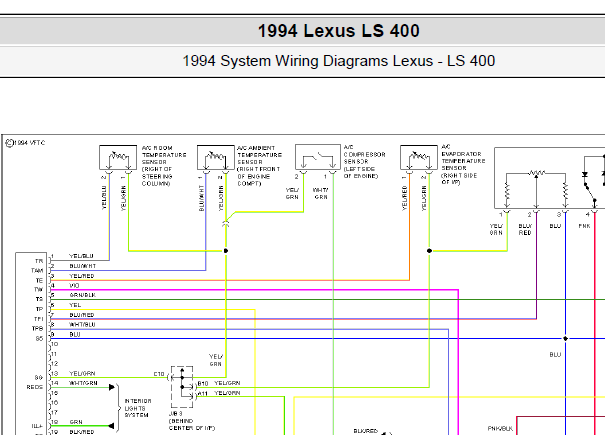Screen dimensions: 605x435
Task: Click the "BLU/RED" wire label at pin 7
Action: click(82, 315)
